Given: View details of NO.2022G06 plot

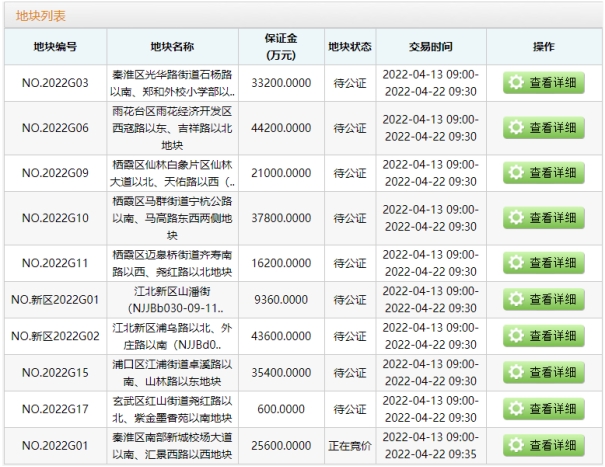Looking at the screenshot, I should pos(544,128).
